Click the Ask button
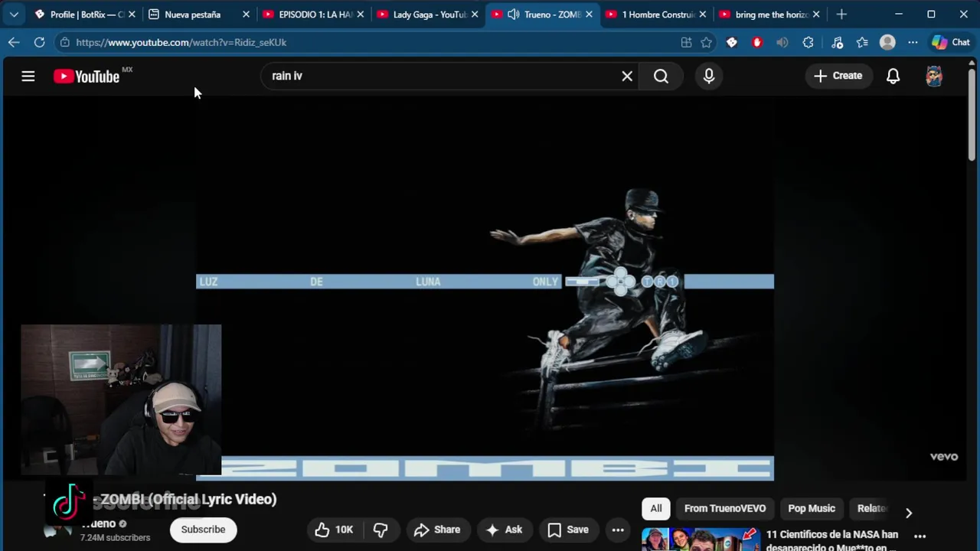 tap(504, 530)
